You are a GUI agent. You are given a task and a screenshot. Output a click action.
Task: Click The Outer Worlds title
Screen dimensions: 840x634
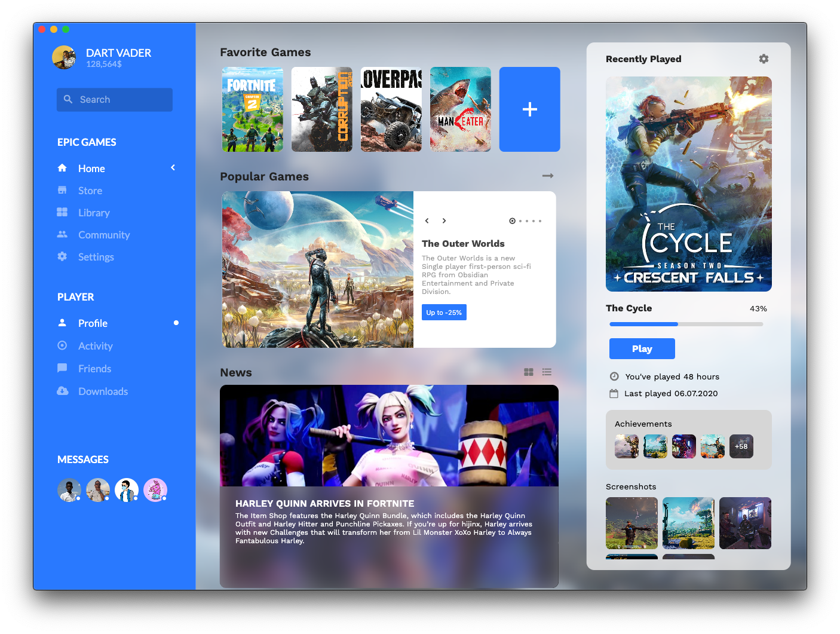(463, 244)
